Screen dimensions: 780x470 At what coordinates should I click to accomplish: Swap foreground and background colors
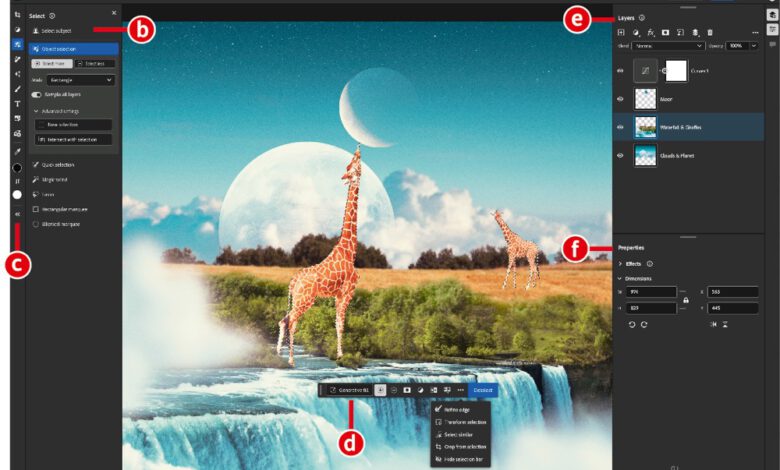17,182
